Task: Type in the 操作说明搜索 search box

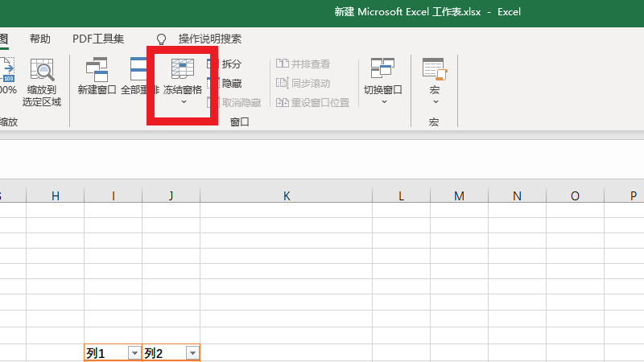Action: click(x=209, y=39)
